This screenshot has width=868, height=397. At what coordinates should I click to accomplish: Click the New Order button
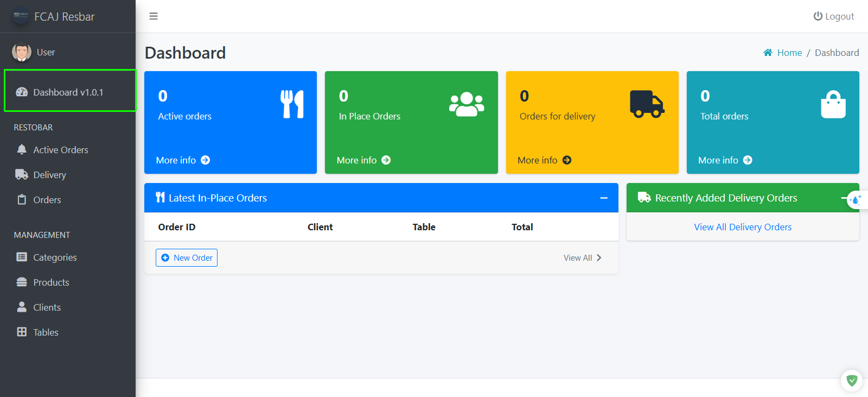coord(187,258)
